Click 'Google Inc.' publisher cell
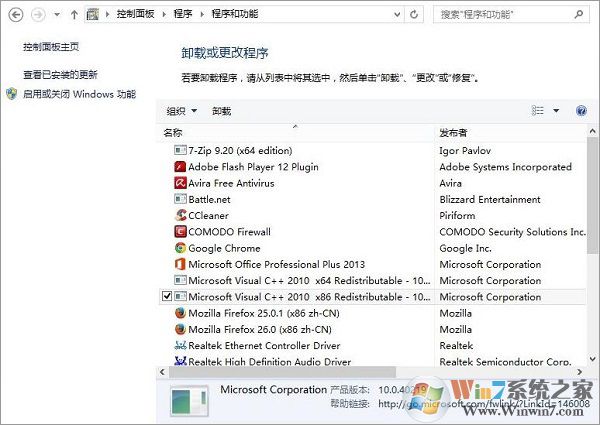The image size is (600, 425). coord(465,248)
